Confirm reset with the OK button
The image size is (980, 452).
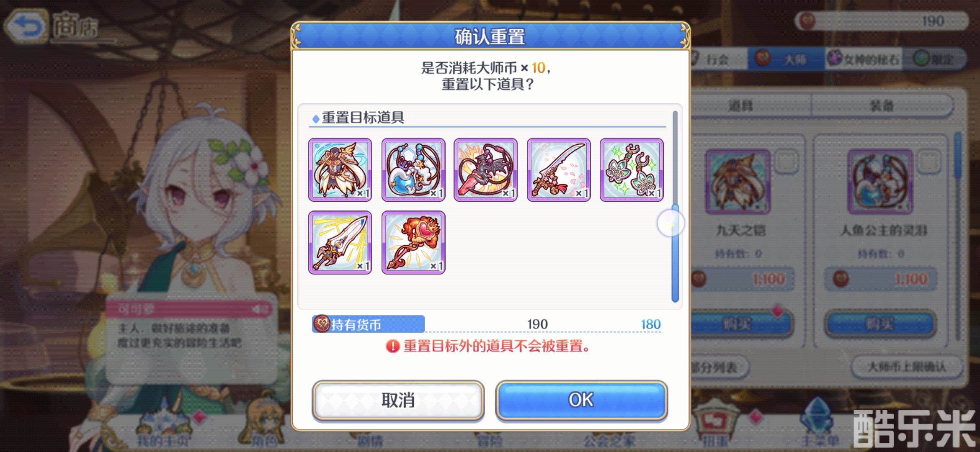pyautogui.click(x=581, y=400)
